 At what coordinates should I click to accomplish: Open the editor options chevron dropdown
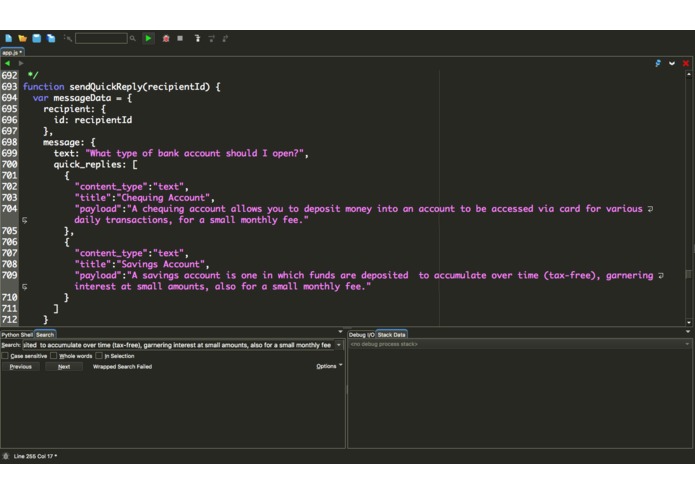click(672, 63)
